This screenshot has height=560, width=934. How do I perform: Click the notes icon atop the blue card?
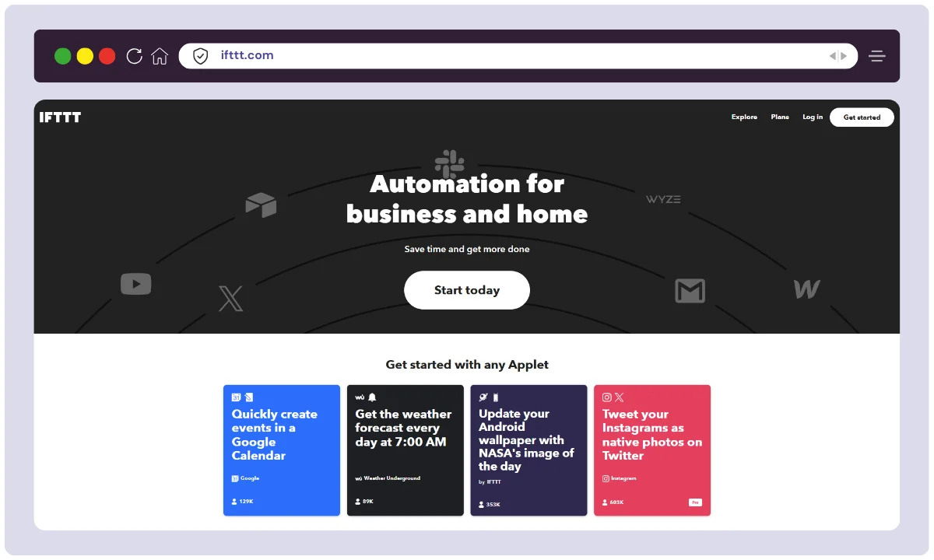tap(249, 397)
